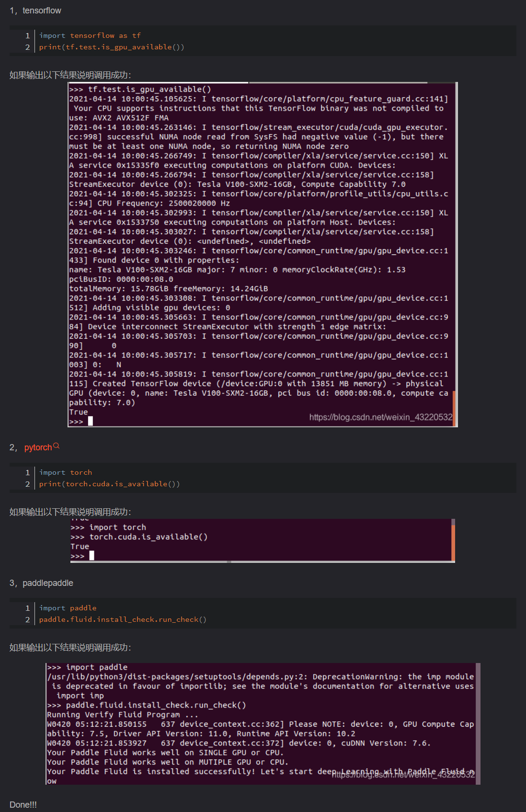
Task: Click the search icon beside pytorch
Action: tap(57, 446)
